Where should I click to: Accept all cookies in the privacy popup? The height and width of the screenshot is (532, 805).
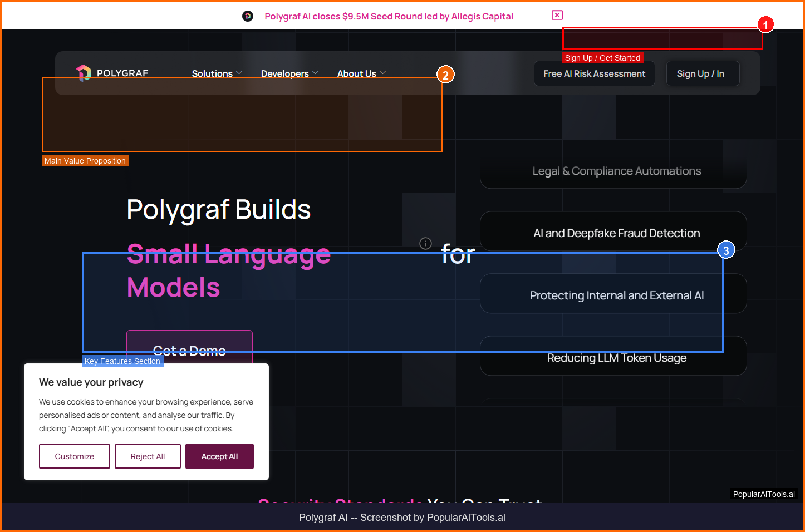click(219, 456)
